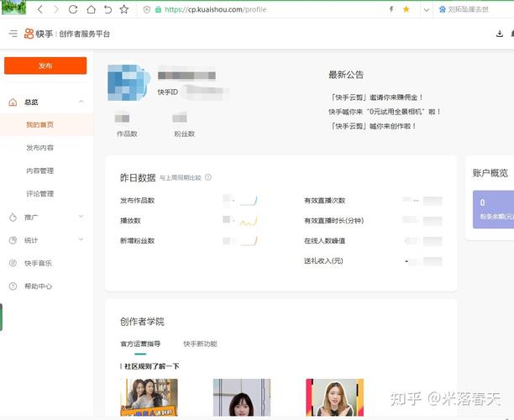Toggle the hamburger sidebar menu icon

(13, 34)
